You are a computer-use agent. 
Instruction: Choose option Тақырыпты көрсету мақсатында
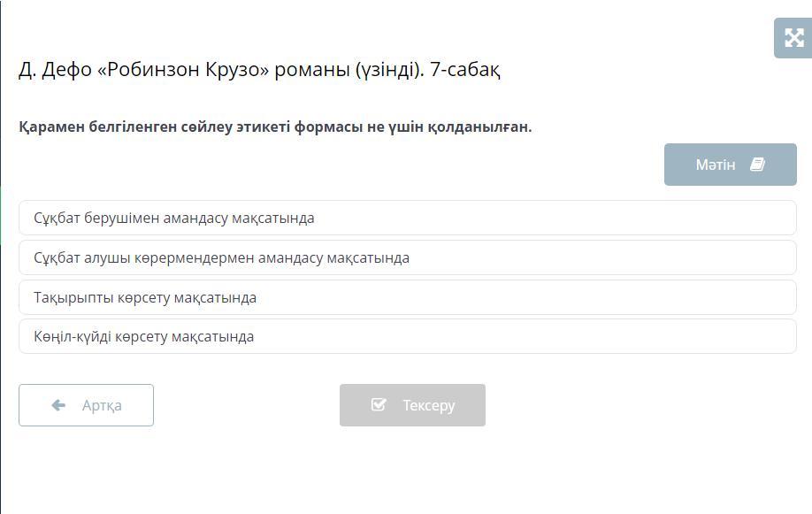coord(408,297)
